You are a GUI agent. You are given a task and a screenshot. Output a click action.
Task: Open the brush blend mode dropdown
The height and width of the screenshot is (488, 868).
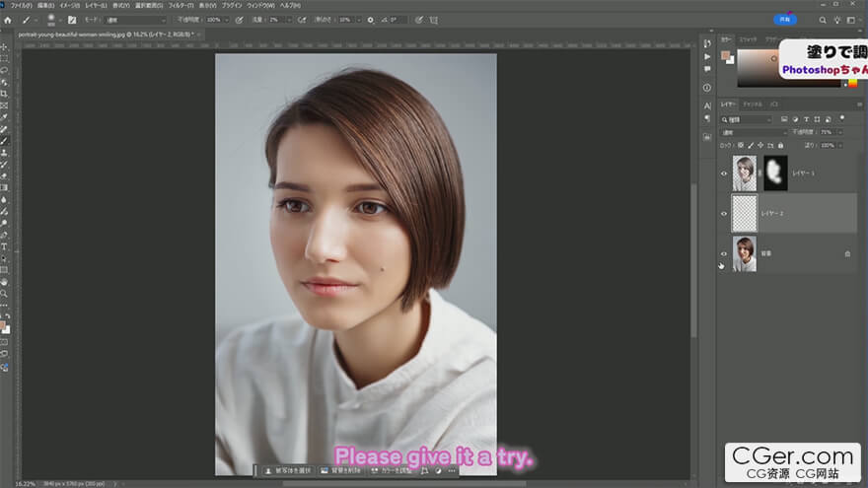(136, 19)
